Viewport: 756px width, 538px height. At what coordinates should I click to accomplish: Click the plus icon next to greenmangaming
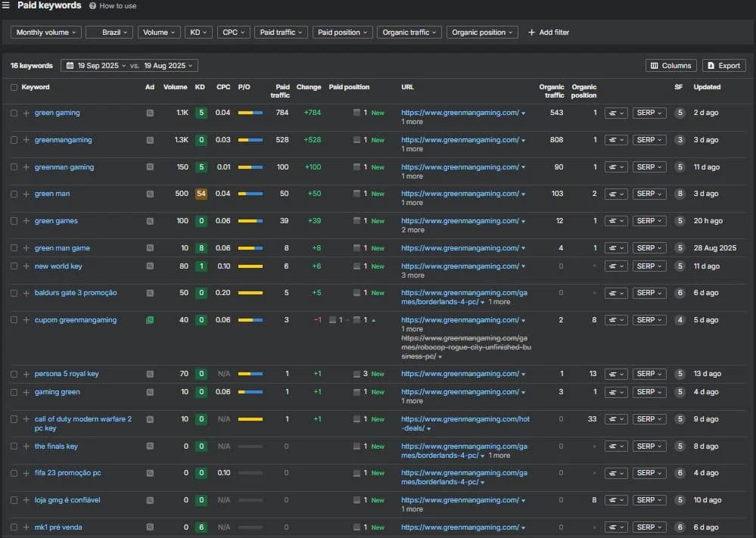(26, 140)
